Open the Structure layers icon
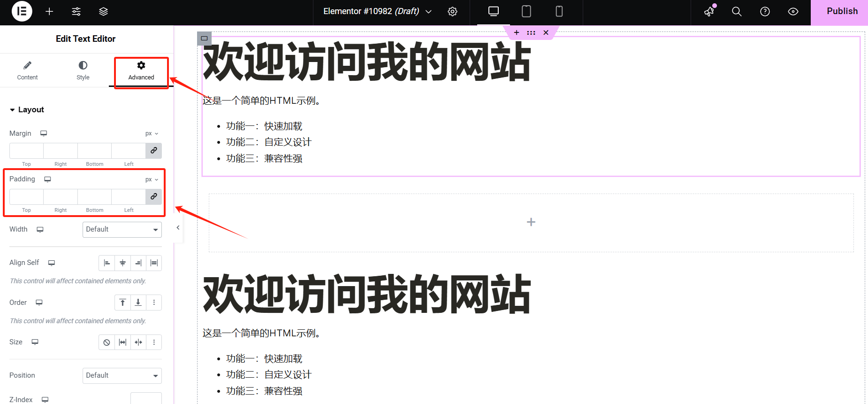 [104, 11]
